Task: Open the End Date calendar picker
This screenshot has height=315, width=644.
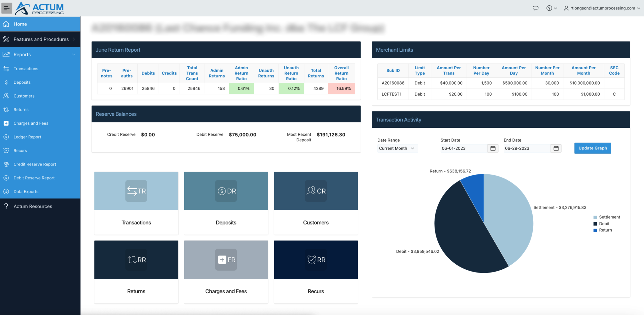Action: 556,148
